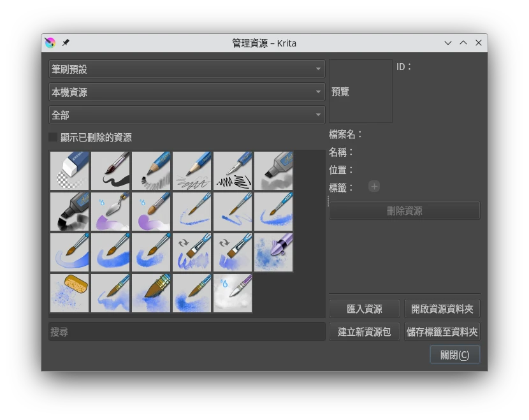The image size is (529, 420).
Task: Click the 搜尋 search input field
Action: click(x=187, y=331)
